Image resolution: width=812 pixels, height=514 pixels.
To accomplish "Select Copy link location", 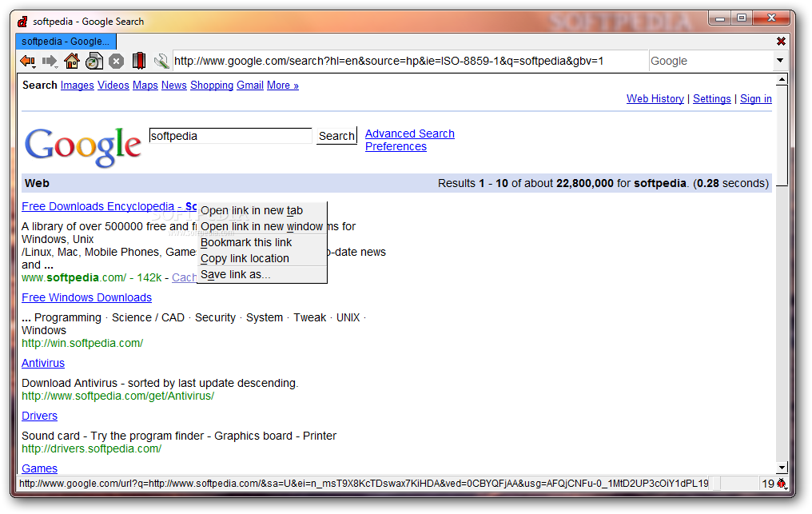I will 261,258.
